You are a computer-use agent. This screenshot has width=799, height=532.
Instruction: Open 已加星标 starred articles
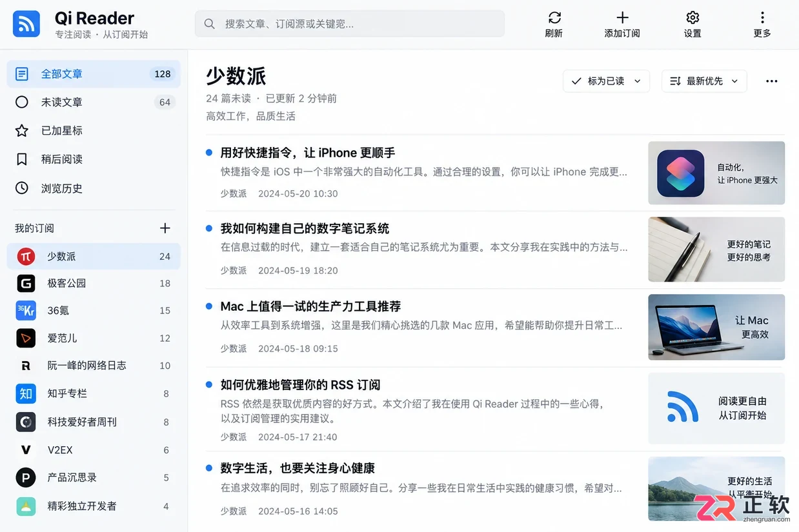click(x=94, y=130)
